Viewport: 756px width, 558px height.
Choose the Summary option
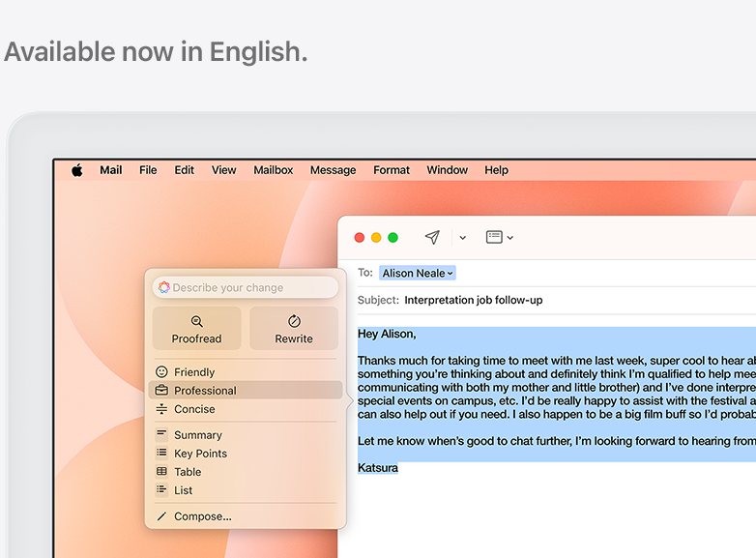[x=197, y=435]
